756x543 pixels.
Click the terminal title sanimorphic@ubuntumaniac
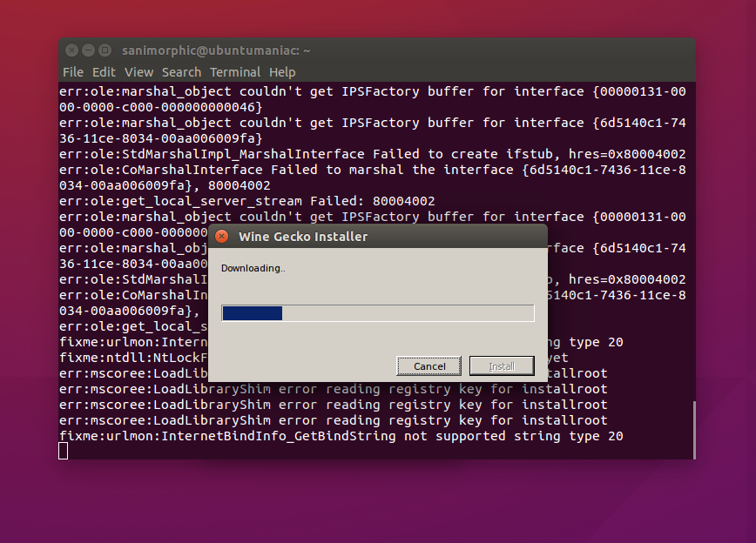click(216, 50)
